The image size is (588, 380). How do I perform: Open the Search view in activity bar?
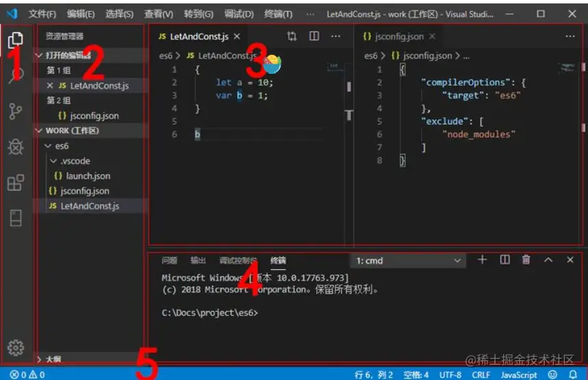(x=15, y=75)
